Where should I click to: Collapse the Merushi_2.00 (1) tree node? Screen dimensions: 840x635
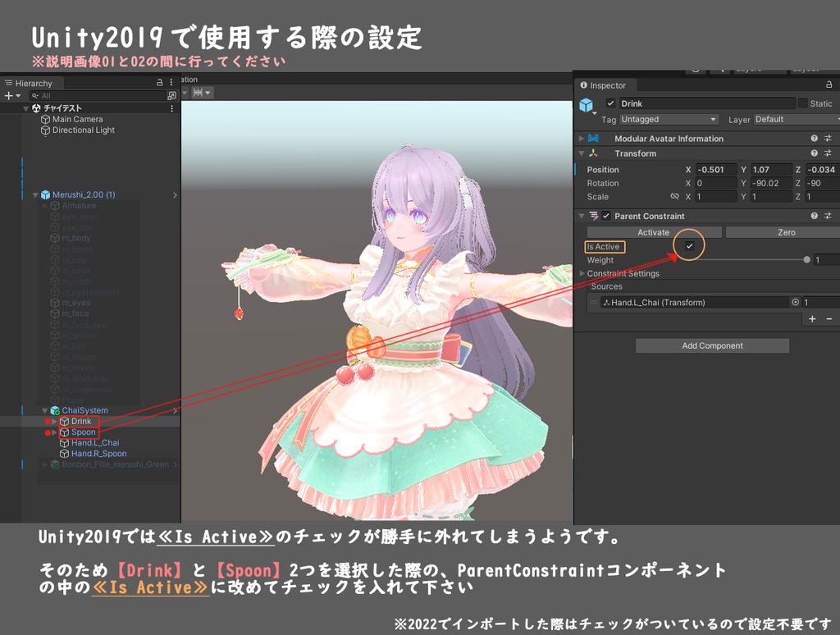click(35, 195)
